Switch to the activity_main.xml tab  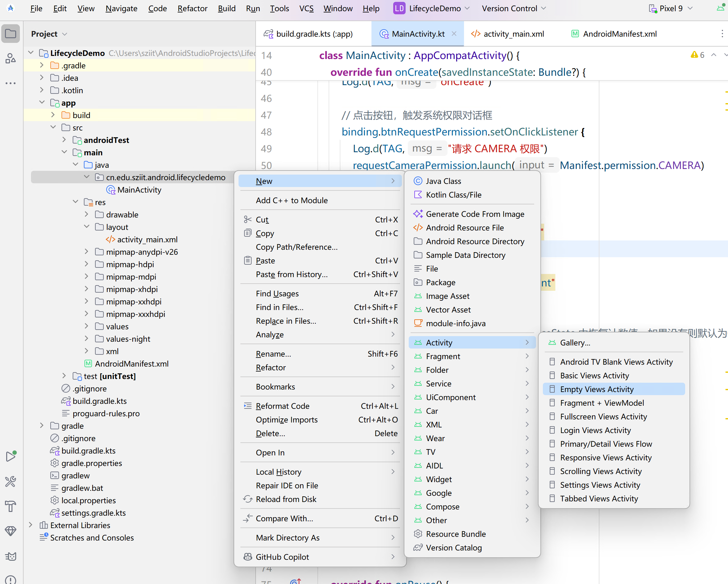[507, 34]
